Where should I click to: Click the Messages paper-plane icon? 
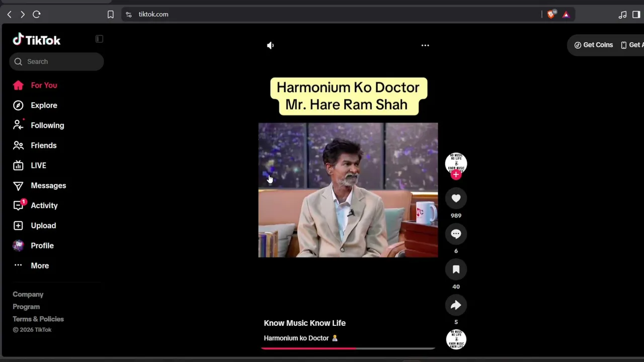[x=18, y=186]
